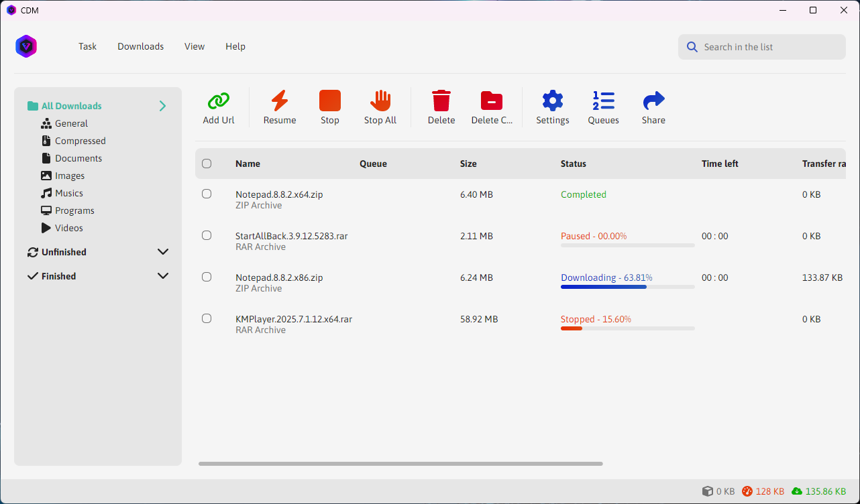Screen dimensions: 860x504
Task: Click the Add Url link icon
Action: (219, 101)
